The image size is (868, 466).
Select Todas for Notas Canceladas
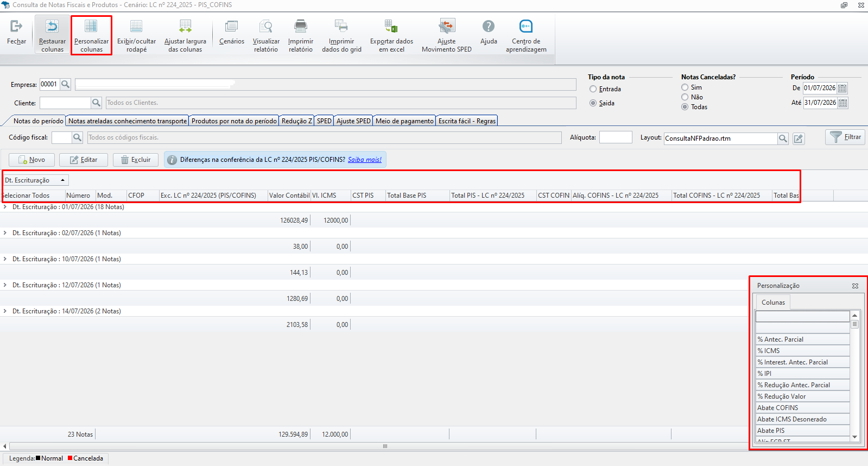tap(685, 107)
